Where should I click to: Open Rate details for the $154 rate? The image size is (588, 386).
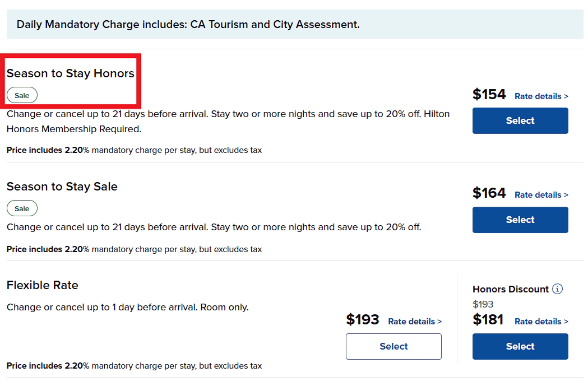(x=541, y=96)
